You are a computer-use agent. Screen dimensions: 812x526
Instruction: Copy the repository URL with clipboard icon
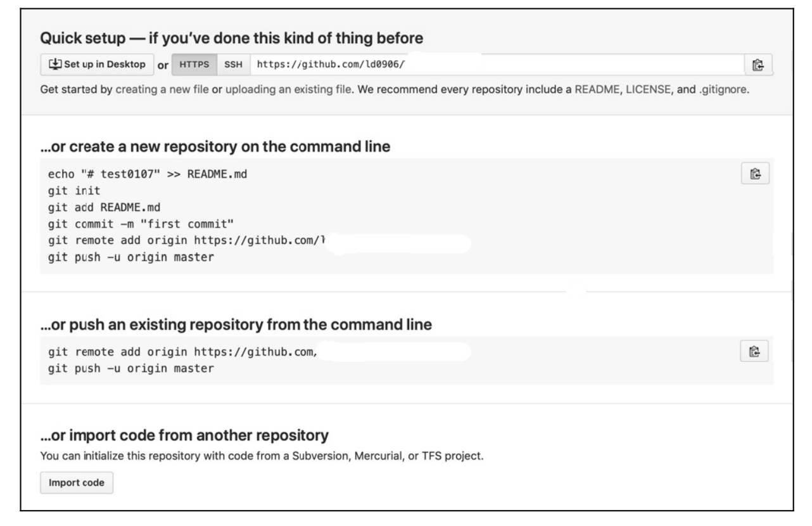click(x=758, y=65)
